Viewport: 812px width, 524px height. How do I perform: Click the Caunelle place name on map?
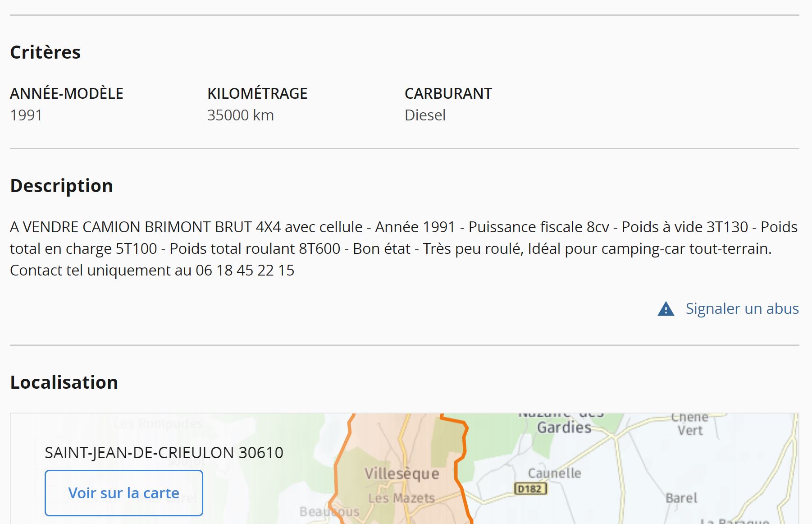tap(554, 473)
